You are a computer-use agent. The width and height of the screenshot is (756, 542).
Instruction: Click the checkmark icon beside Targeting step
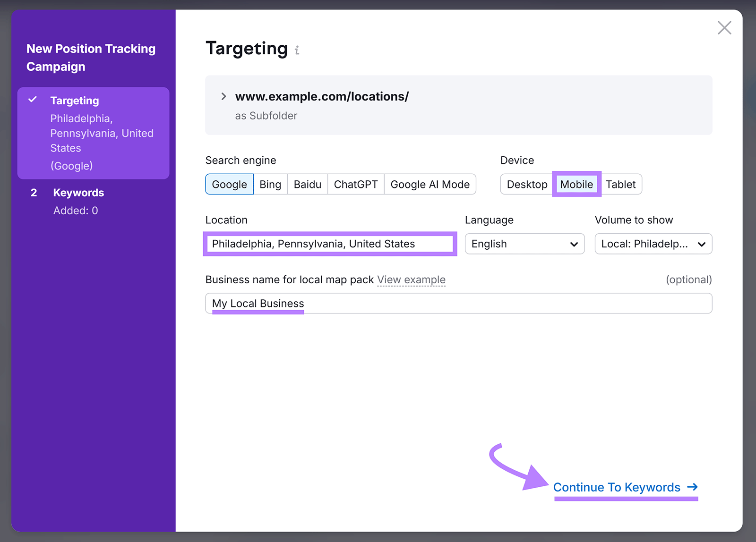click(x=32, y=100)
